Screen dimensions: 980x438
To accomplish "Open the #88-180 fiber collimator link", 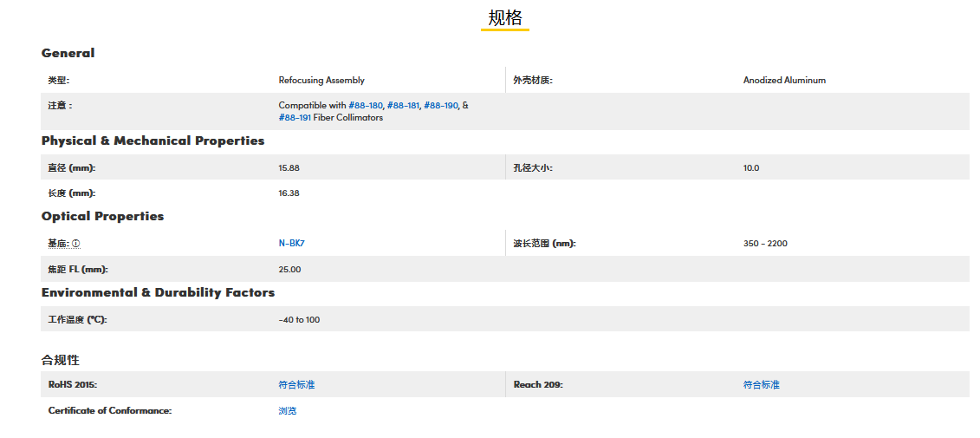I will (365, 105).
